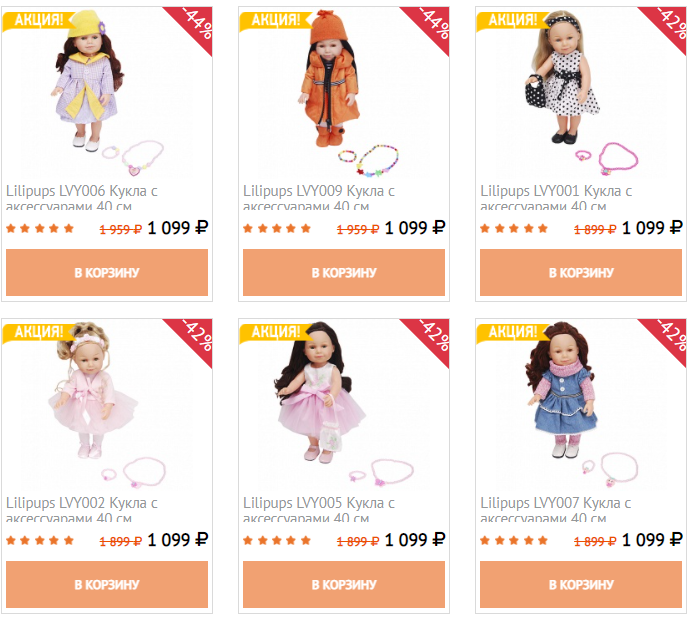The width and height of the screenshot is (687, 623).
Task: Add Lilipups LVY002 doll to cart
Action: pyautogui.click(x=107, y=584)
